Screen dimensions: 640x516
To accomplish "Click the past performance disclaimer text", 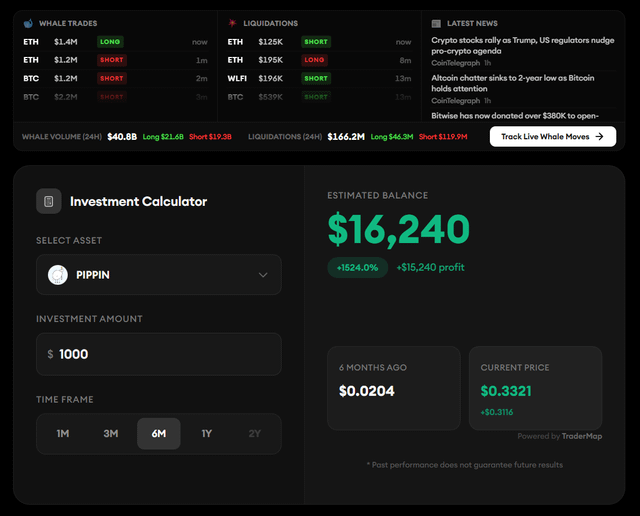I will (465, 465).
